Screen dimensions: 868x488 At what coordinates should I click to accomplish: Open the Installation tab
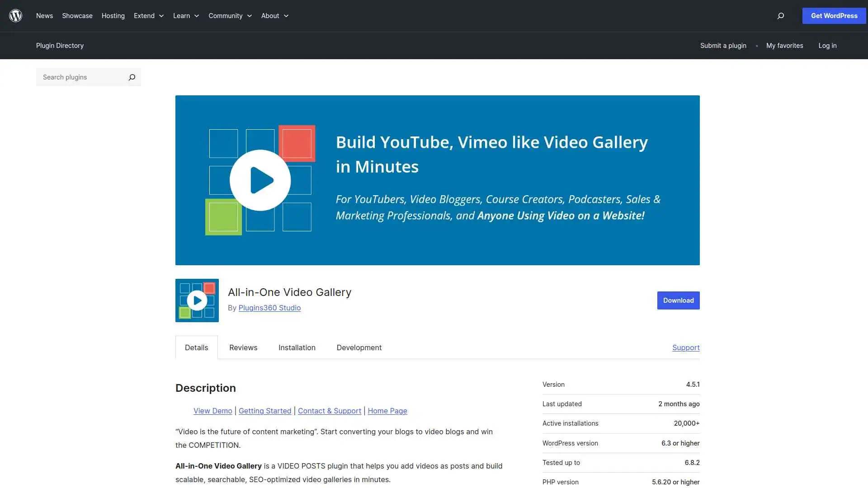click(297, 347)
